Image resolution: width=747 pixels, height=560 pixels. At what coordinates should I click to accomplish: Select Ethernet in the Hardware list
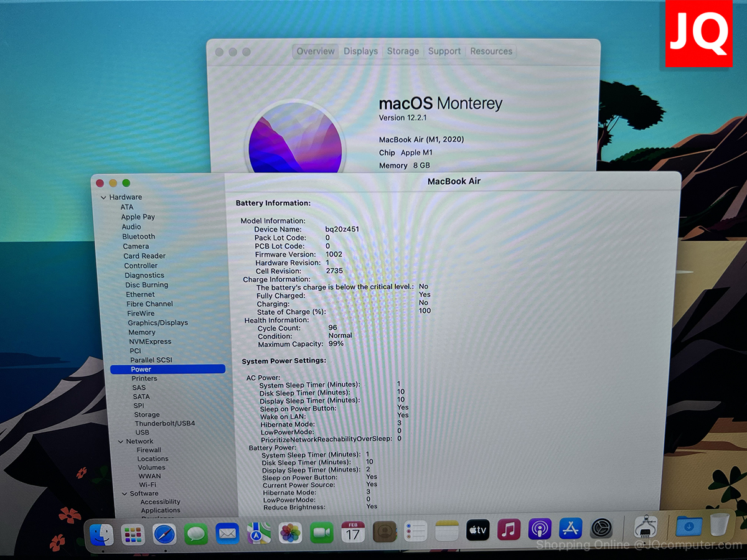[x=140, y=295]
